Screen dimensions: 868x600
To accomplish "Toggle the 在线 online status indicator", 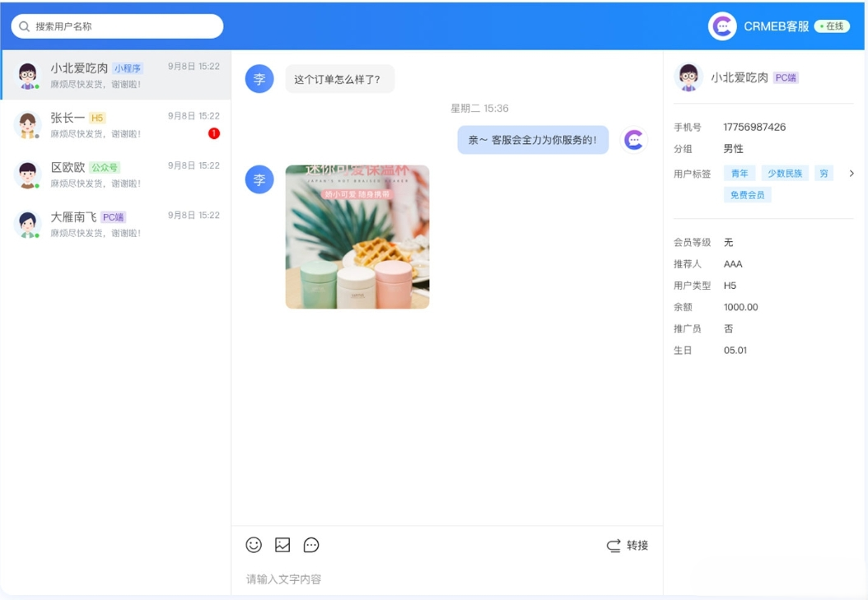I will tap(832, 26).
